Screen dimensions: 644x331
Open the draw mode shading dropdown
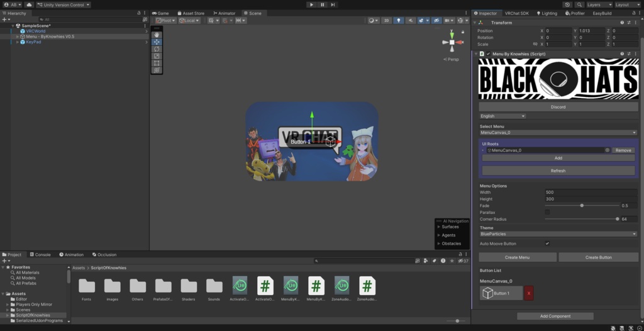point(374,20)
